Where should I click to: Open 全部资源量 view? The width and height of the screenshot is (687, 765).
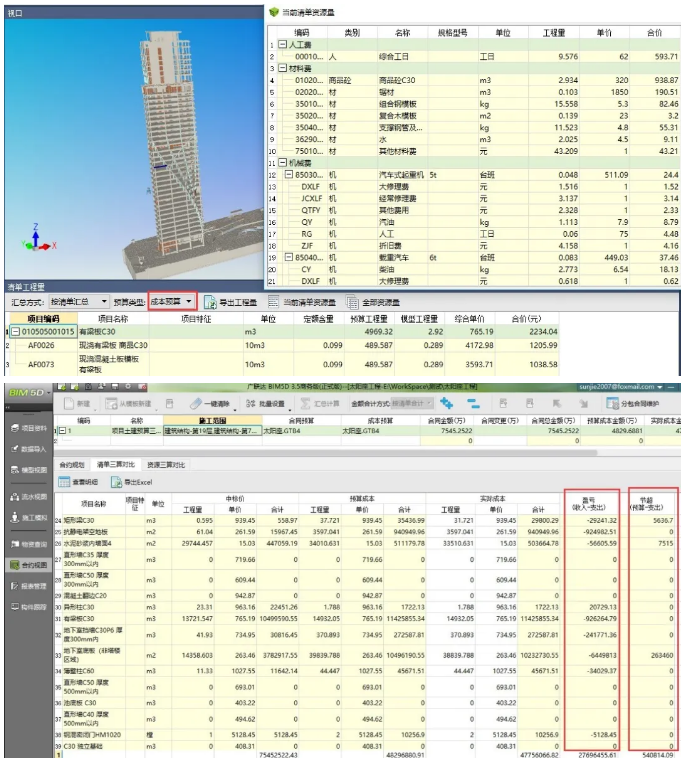[x=373, y=302]
